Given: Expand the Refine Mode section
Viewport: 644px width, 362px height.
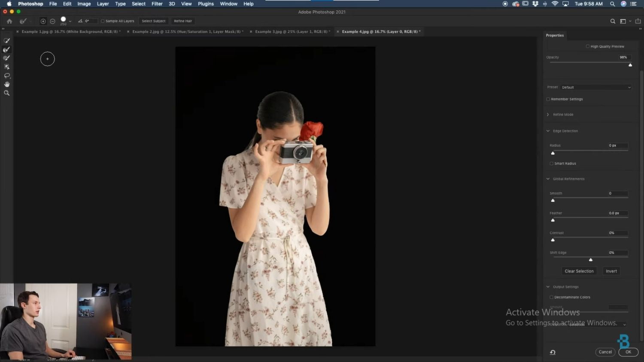Looking at the screenshot, I should tap(548, 114).
